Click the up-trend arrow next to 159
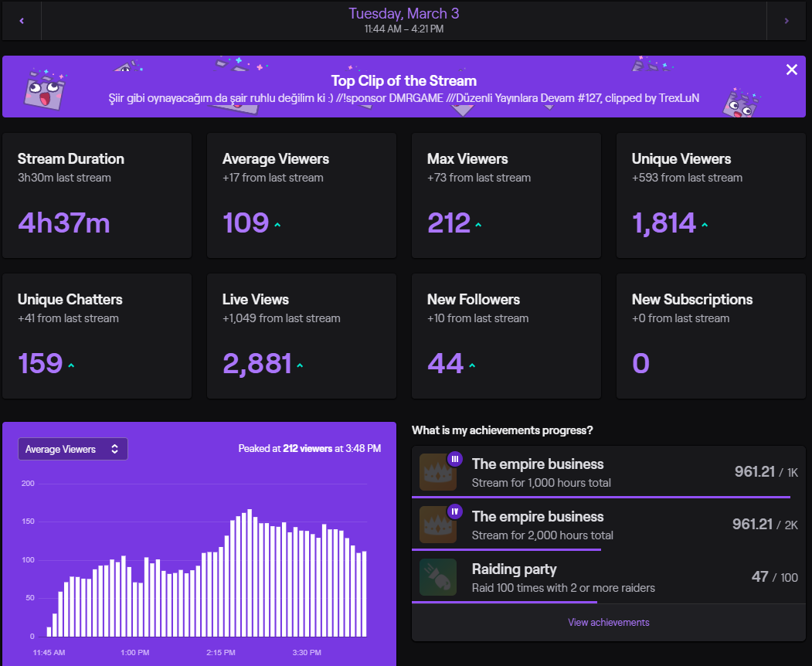Screen dimensions: 812x666 71,365
